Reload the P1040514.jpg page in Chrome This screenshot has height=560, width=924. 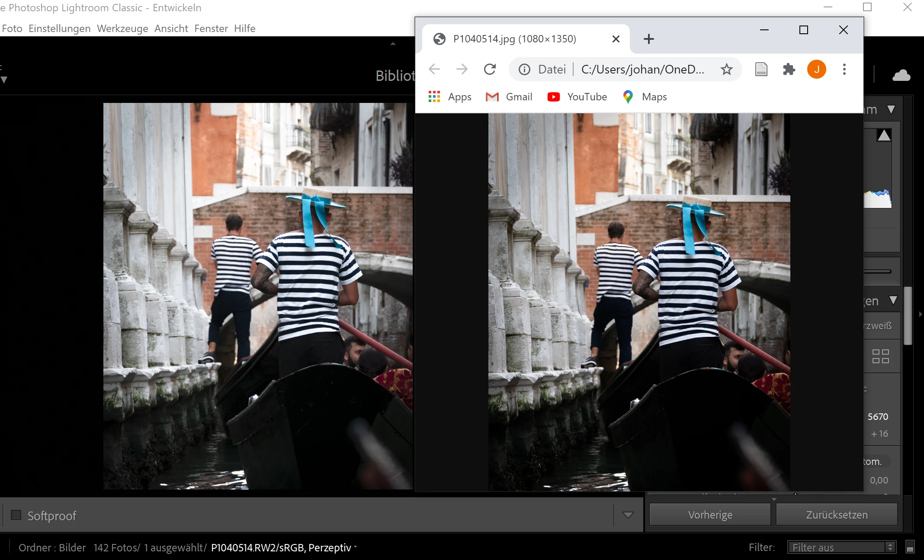[x=490, y=69]
